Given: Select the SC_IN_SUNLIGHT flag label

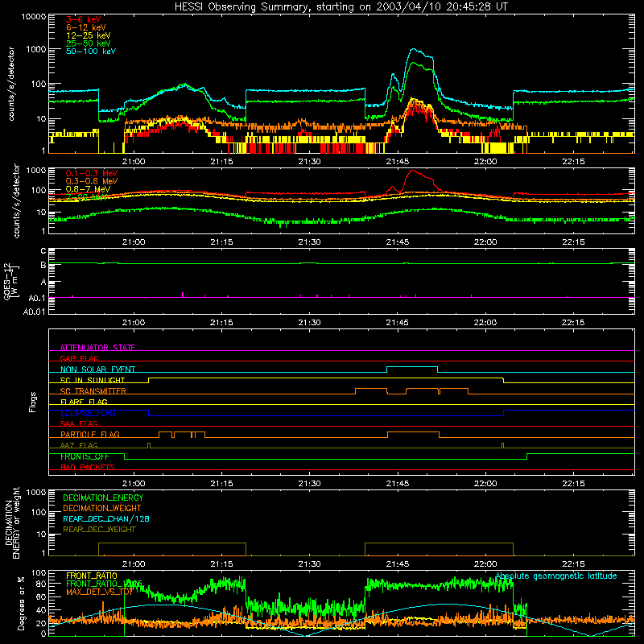Looking at the screenshot, I should point(93,380).
